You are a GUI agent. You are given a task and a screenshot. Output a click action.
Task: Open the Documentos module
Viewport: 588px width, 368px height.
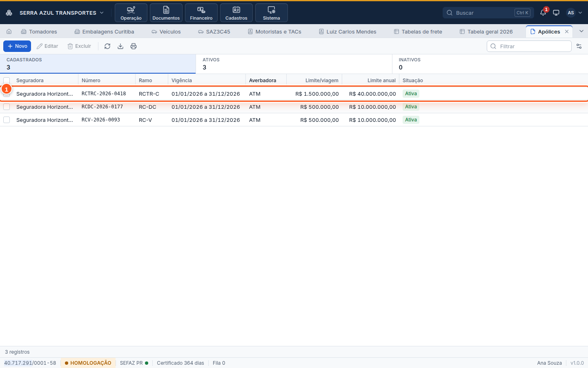(166, 13)
